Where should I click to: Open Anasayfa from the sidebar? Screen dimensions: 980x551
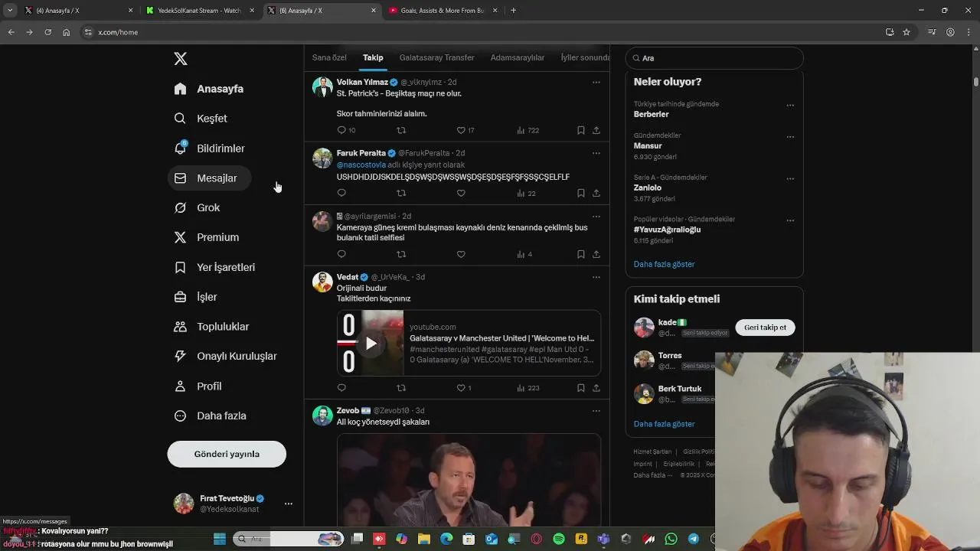tap(209, 89)
